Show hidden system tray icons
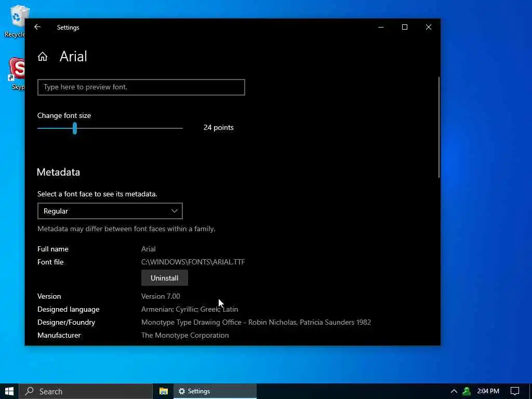 click(454, 391)
